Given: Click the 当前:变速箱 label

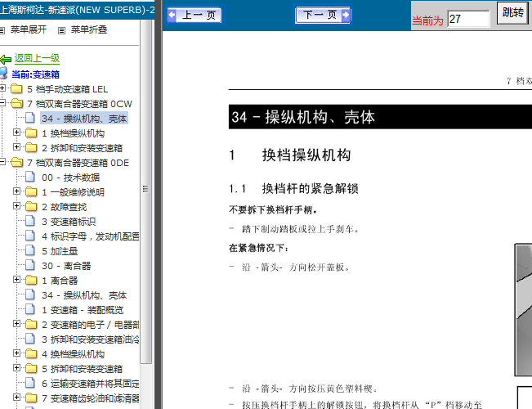Looking at the screenshot, I should pyautogui.click(x=36, y=74).
